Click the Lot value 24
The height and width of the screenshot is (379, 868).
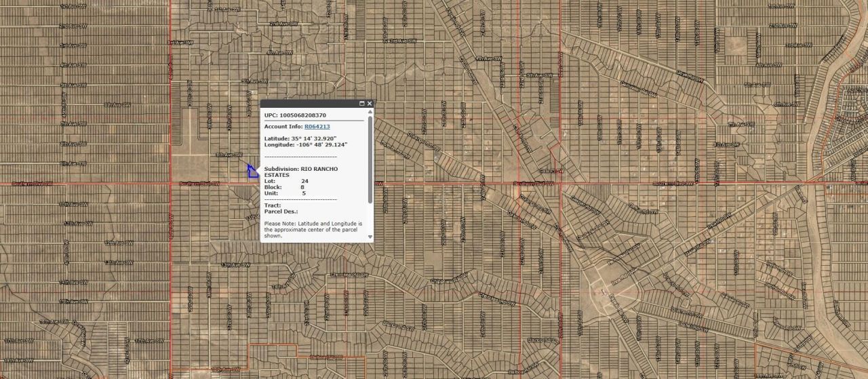[304, 181]
